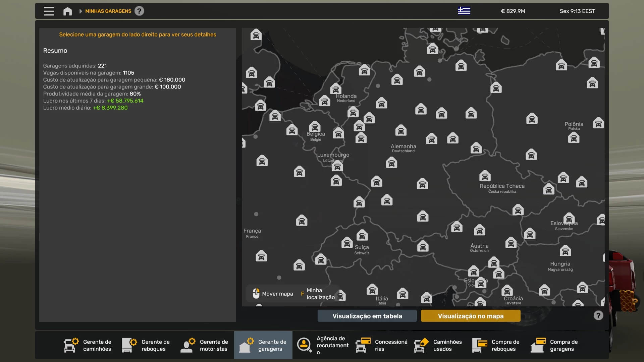644x362 pixels.
Task: Select the garage marker below Polônia label
Action: point(574,137)
